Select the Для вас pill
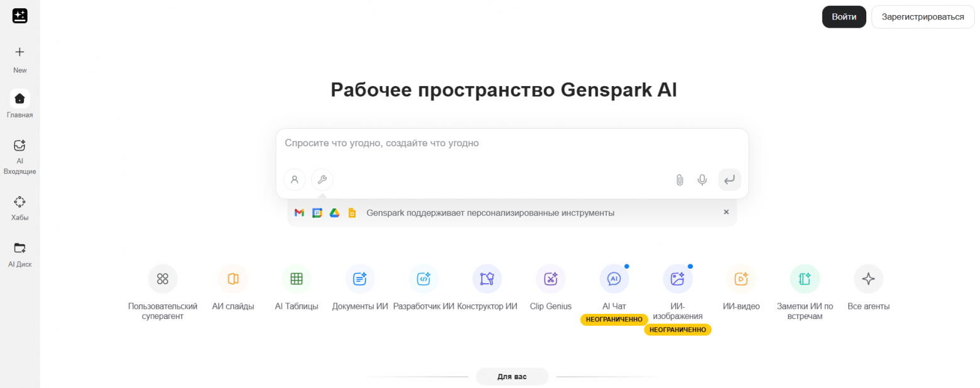 pyautogui.click(x=512, y=376)
